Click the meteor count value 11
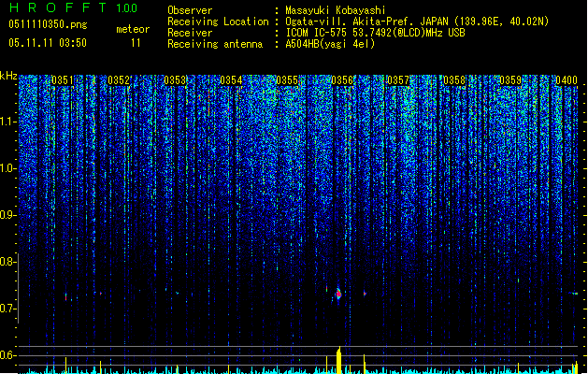This screenshot has height=374, width=588. tap(136, 43)
